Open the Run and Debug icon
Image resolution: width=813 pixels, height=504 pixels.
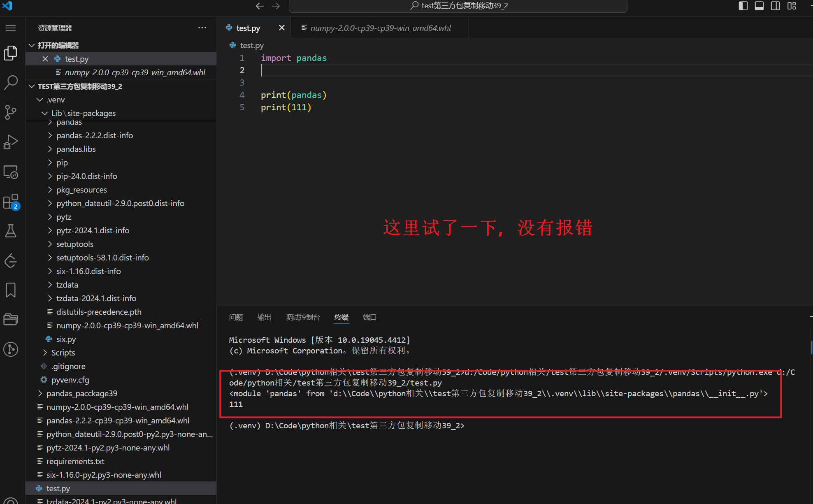click(x=11, y=142)
